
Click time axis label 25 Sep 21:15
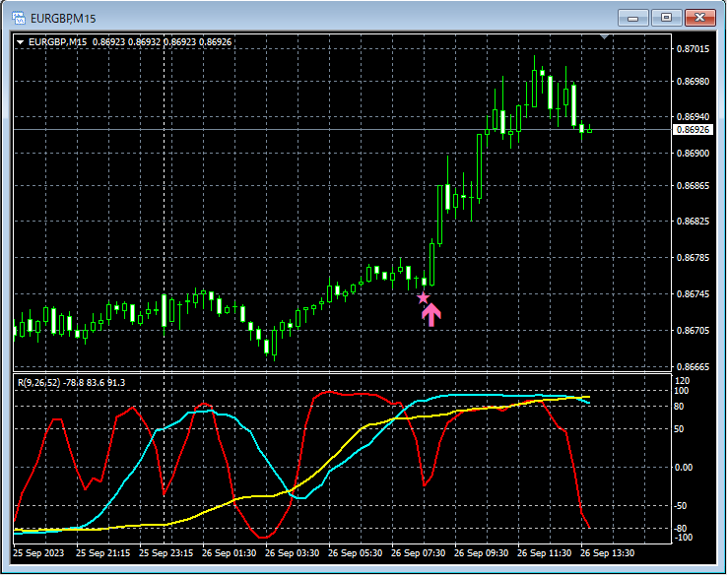pos(103,553)
